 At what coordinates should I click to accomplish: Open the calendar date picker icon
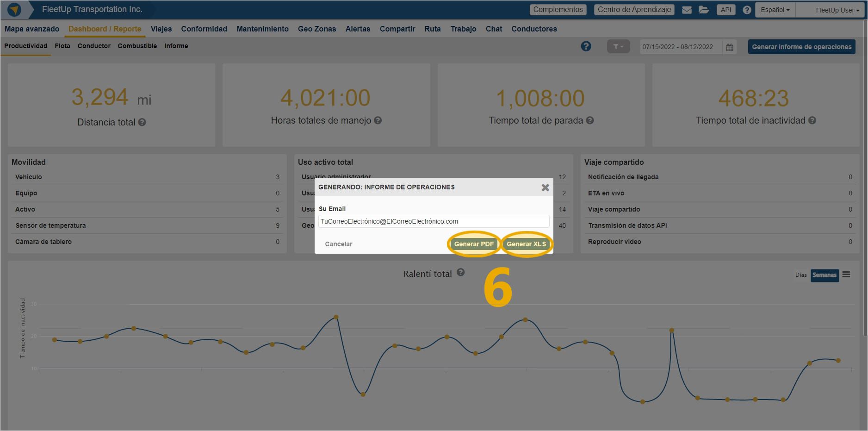coord(730,47)
